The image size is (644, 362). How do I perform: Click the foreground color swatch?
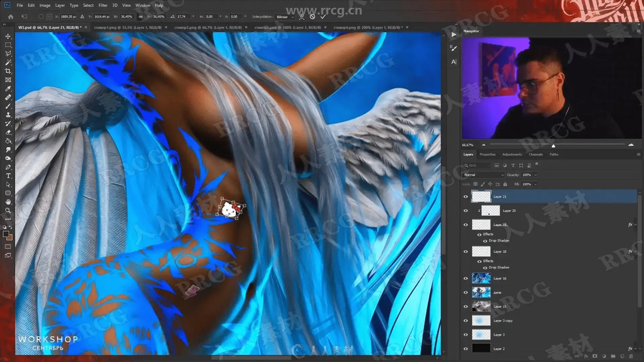[x=6, y=234]
